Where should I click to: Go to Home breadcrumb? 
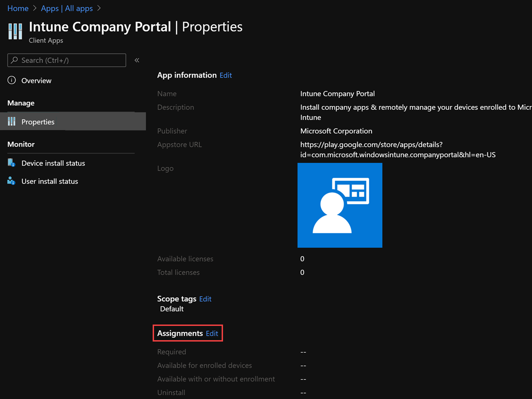click(18, 8)
